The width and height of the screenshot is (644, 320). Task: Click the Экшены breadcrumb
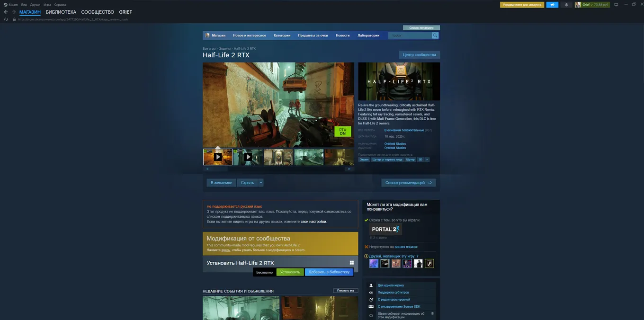tap(224, 49)
